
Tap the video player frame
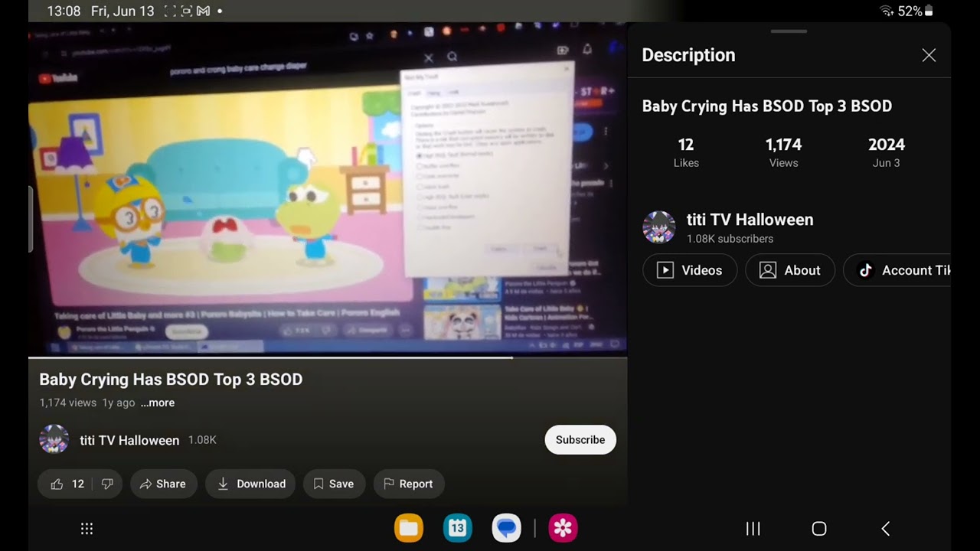coord(328,189)
